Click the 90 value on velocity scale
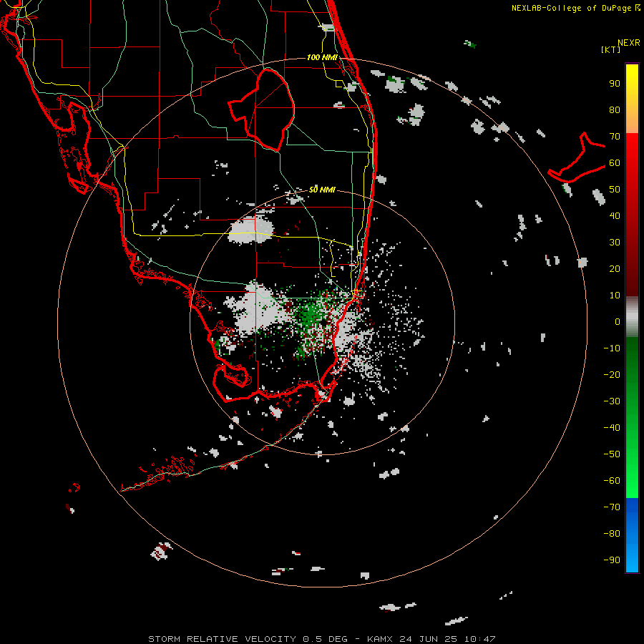The height and width of the screenshot is (644, 644). pos(615,84)
